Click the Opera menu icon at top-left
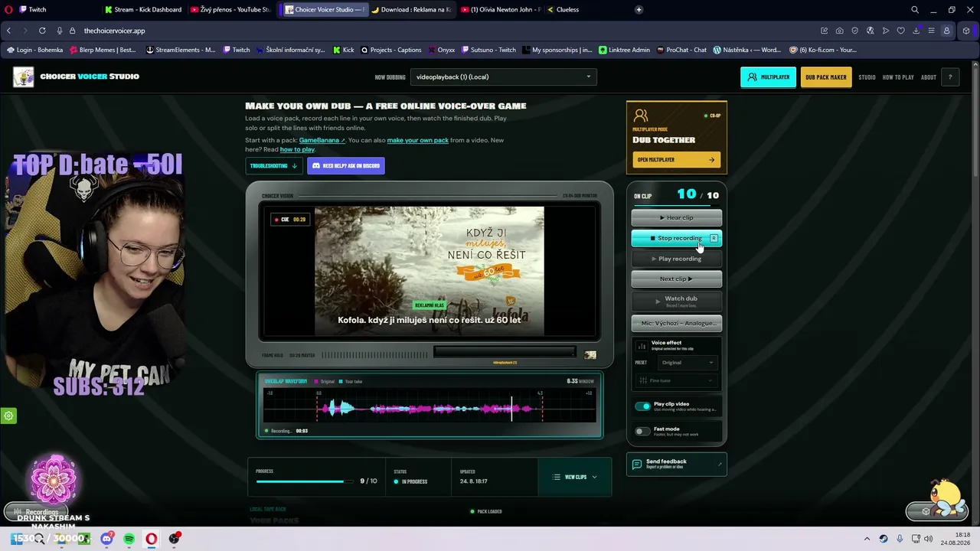Image resolution: width=980 pixels, height=551 pixels. pyautogui.click(x=8, y=9)
